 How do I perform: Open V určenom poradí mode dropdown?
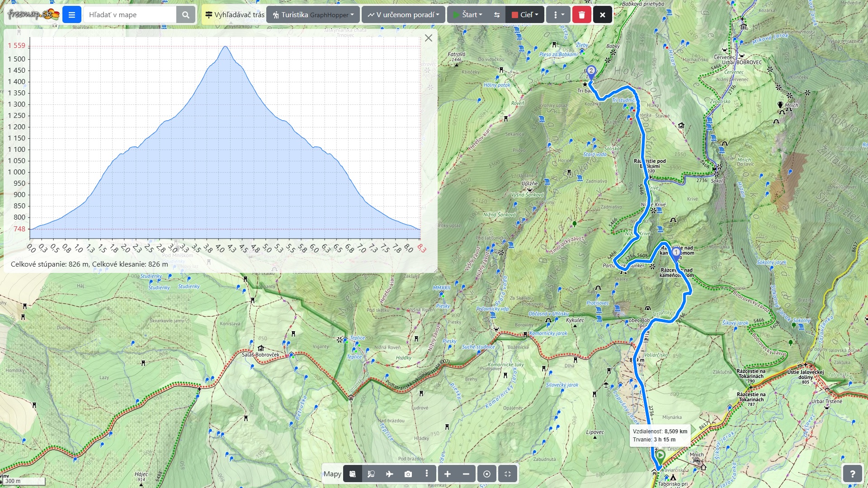pyautogui.click(x=403, y=15)
